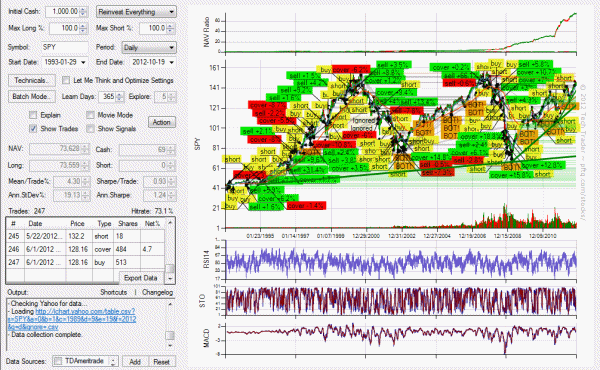Screen dimensions: 600x370
Task: Click the STO stochastic indicator chart
Action: click(x=401, y=300)
